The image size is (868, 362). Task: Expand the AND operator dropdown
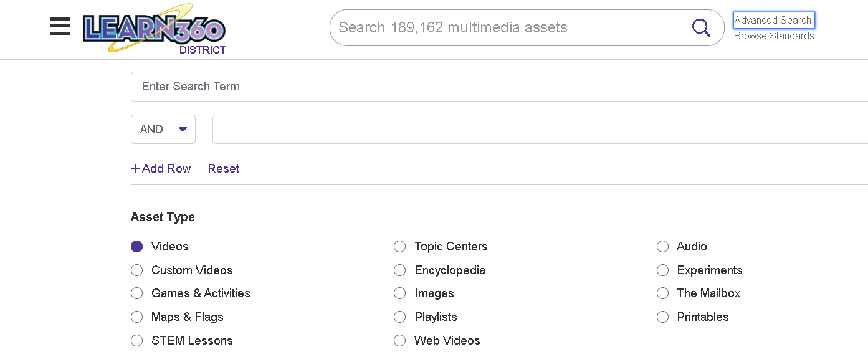(163, 129)
